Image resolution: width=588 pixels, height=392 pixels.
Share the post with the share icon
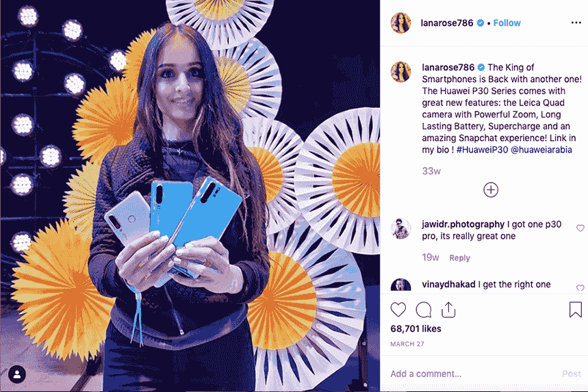(x=448, y=309)
